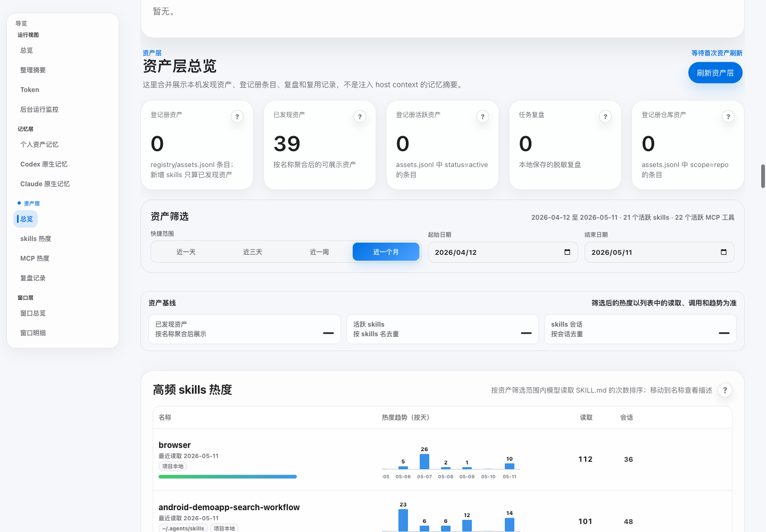Open help for 登记册仓库资产 card
This screenshot has height=532, width=766.
coord(728,117)
